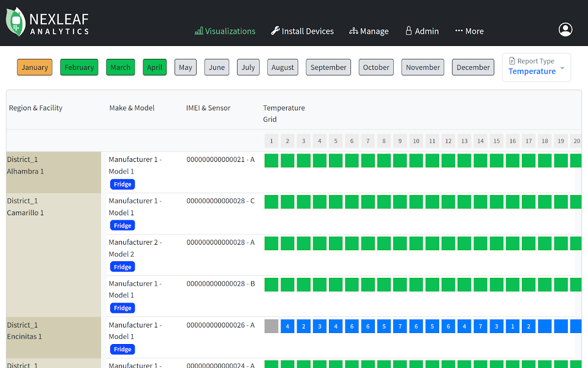Click the Fridge badge for Alhambra 1

click(x=122, y=184)
